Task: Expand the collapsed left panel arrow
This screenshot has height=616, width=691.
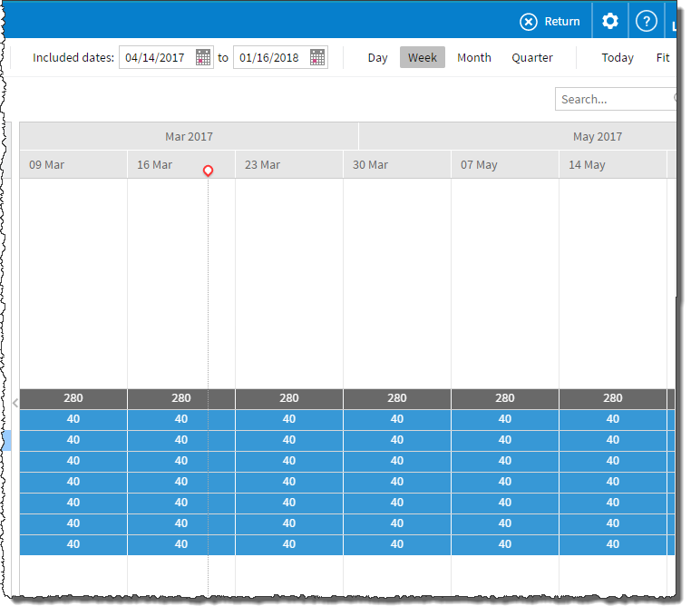Action: pos(15,401)
